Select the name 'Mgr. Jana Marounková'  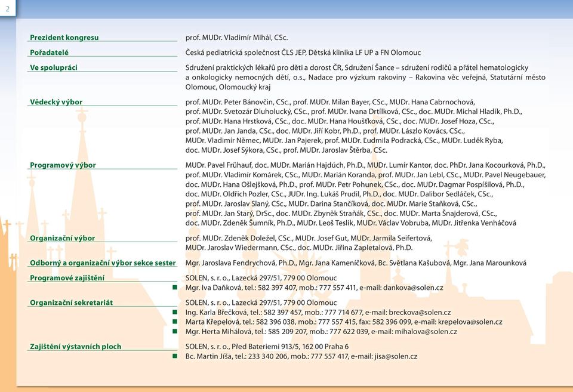click(489, 263)
